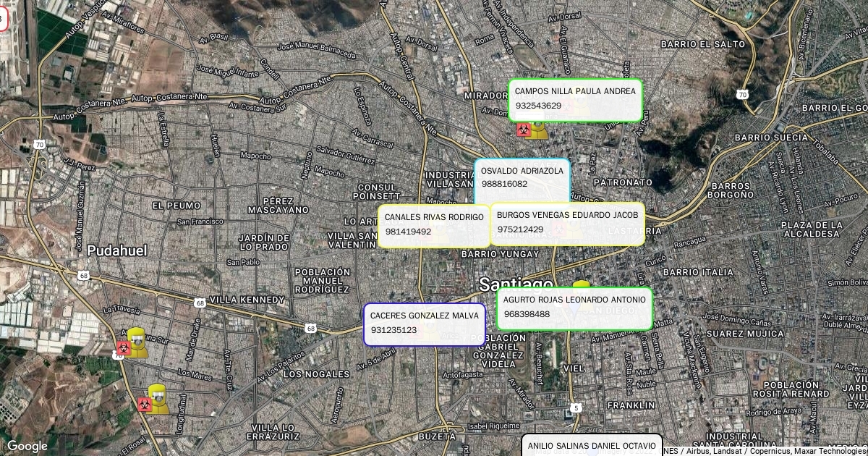
Task: Click the Agurto Rojas Leonardo Antonio label
Action: [574, 308]
